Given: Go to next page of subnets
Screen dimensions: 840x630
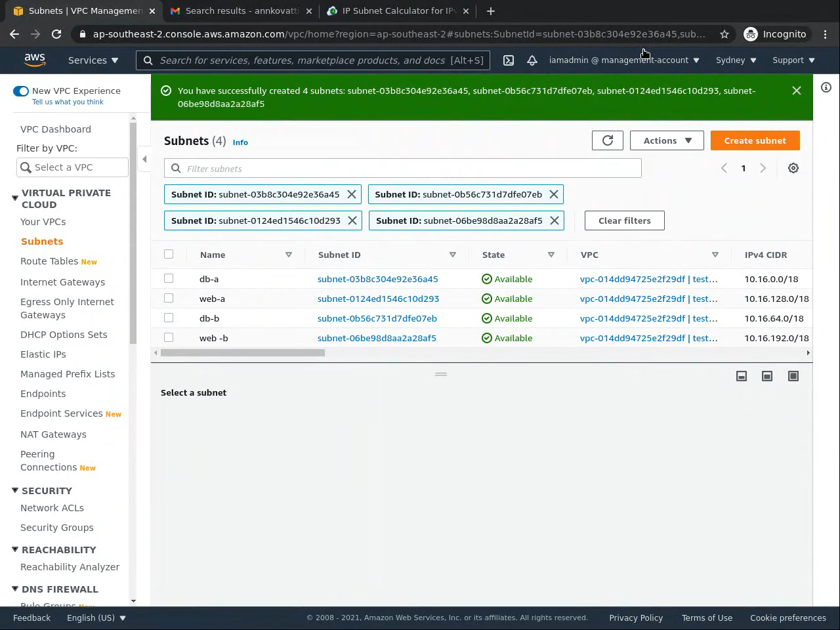Looking at the screenshot, I should click(x=763, y=168).
